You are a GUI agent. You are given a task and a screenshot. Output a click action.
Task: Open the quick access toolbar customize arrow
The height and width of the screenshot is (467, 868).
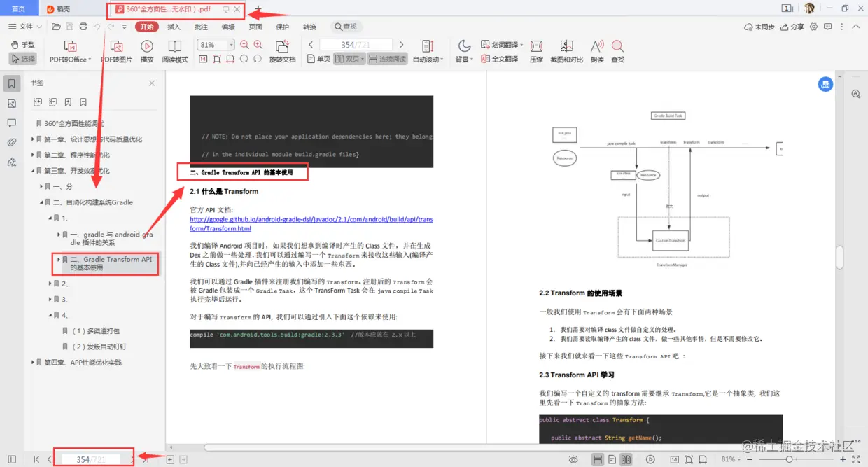[125, 27]
